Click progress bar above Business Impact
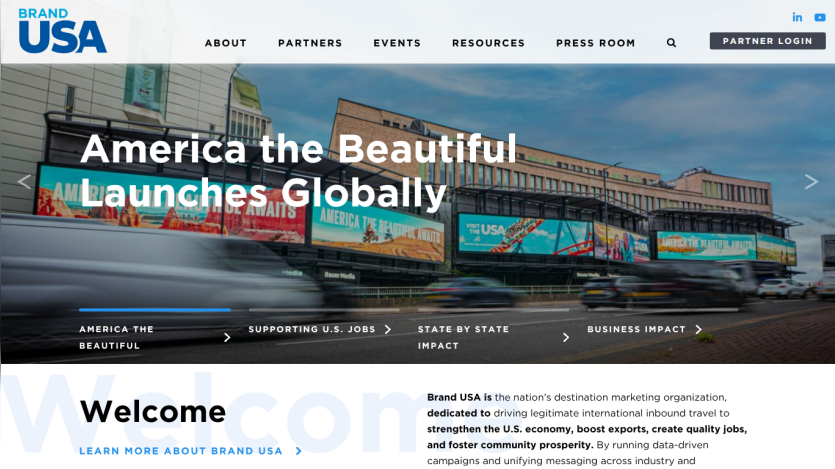 tap(663, 309)
